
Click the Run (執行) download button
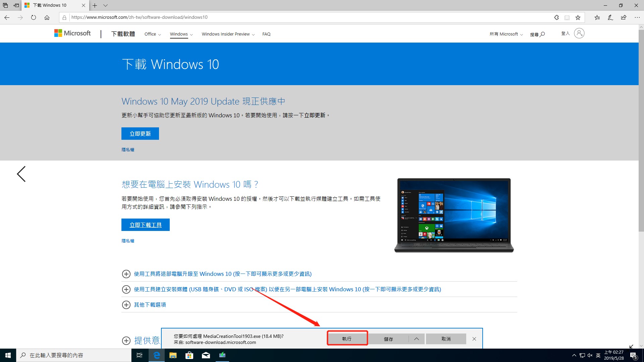[347, 339]
